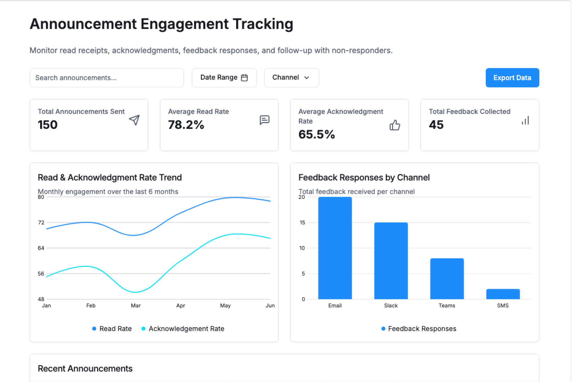The height and width of the screenshot is (382, 588).
Task: Click the Recent Announcements heading
Action: (85, 369)
